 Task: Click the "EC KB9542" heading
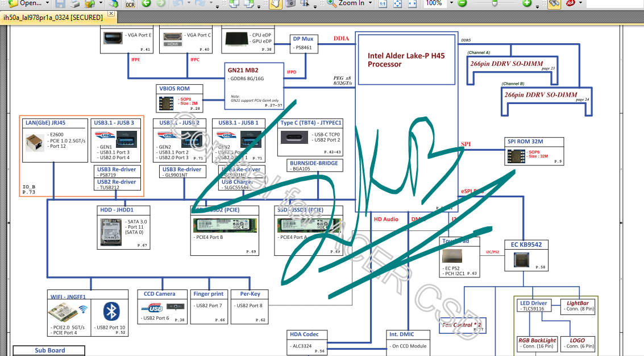click(x=526, y=245)
